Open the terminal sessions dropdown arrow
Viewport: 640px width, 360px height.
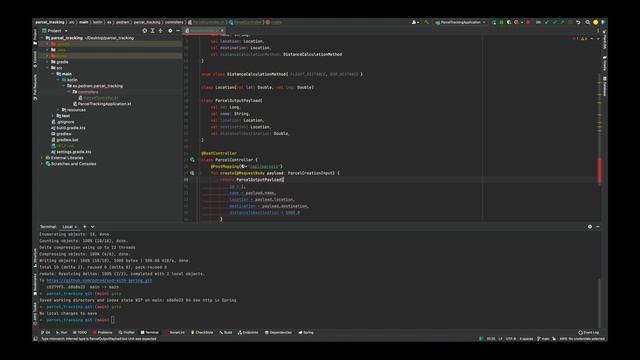93,227
